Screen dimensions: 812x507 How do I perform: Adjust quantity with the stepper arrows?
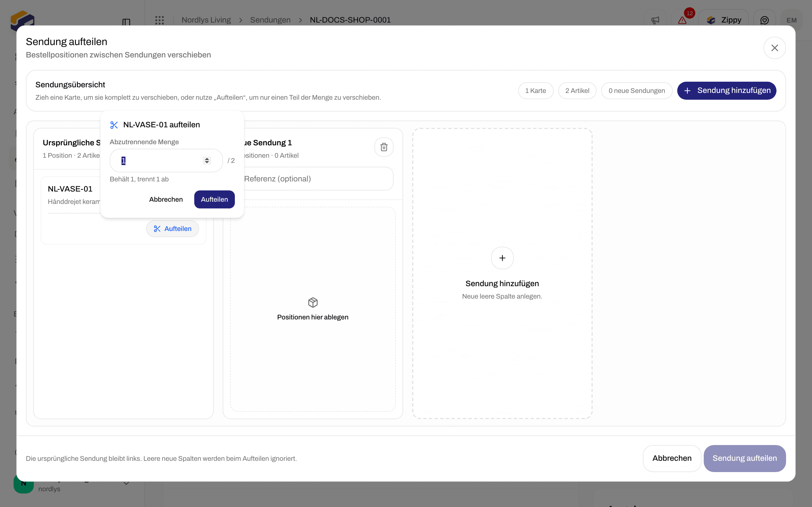coord(207,161)
